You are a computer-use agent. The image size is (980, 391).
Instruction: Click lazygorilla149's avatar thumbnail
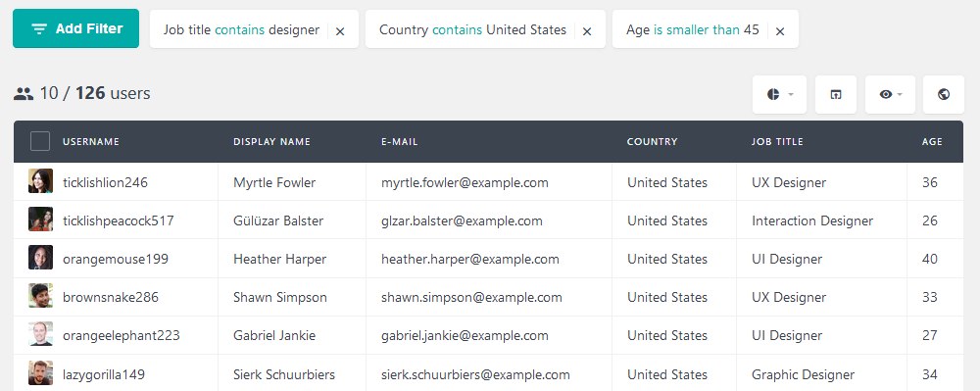pos(40,373)
